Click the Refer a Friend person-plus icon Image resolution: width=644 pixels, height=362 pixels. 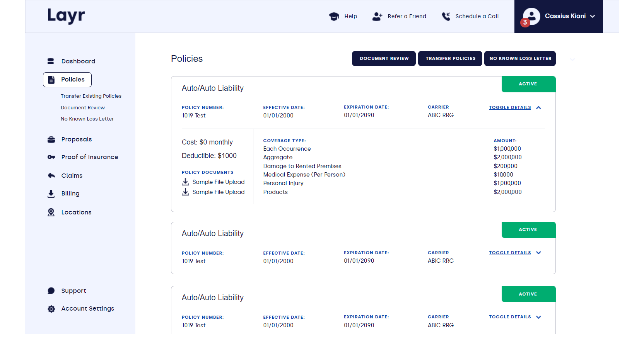coord(376,16)
